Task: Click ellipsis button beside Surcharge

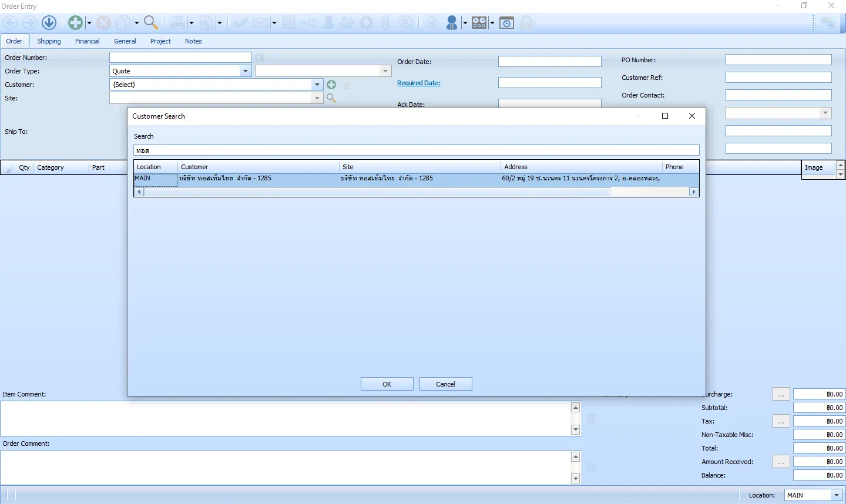Action: (781, 394)
